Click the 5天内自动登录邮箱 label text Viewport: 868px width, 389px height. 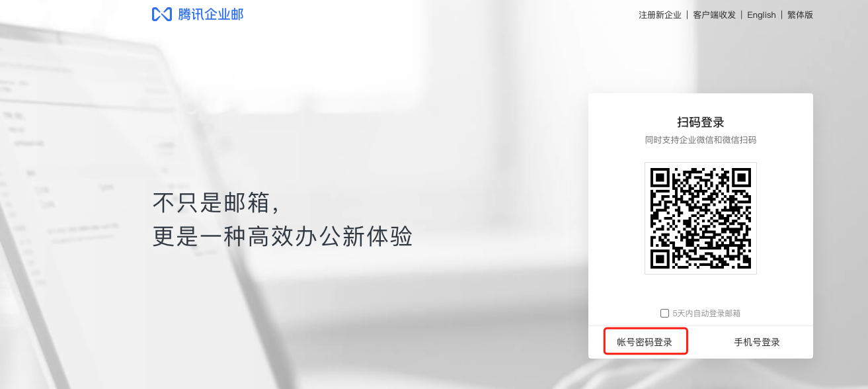pos(707,314)
